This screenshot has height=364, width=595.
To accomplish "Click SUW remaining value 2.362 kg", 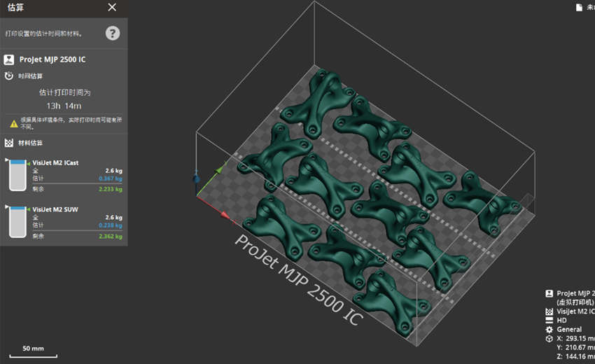I will tap(111, 236).
